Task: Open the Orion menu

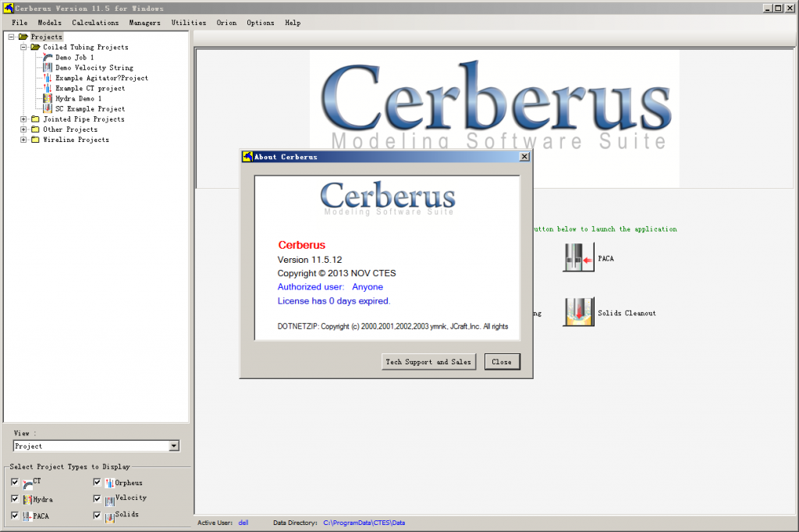Action: click(226, 23)
